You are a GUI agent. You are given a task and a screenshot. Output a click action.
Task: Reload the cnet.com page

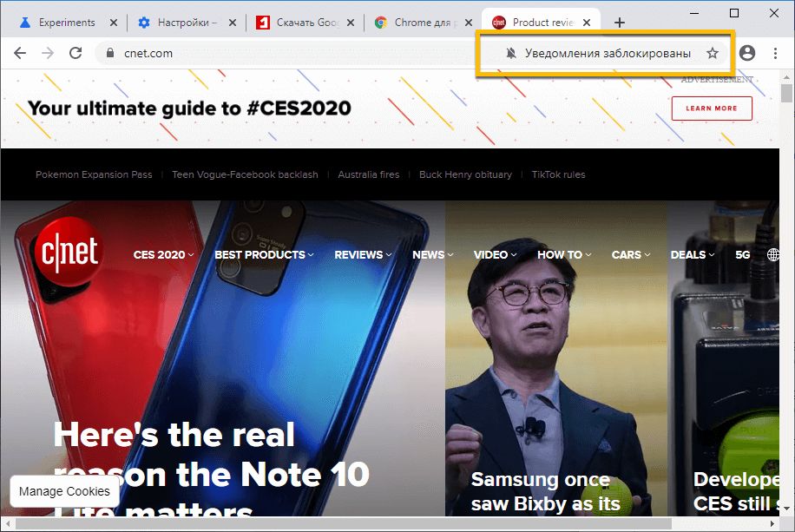tap(76, 53)
